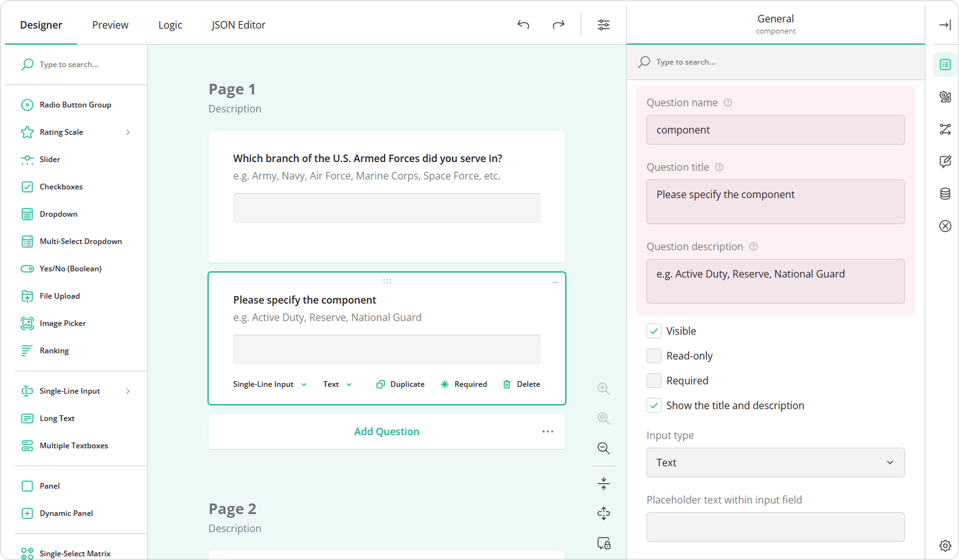Switch to the JSON Editor tab
This screenshot has height=560, width=959.
[238, 25]
